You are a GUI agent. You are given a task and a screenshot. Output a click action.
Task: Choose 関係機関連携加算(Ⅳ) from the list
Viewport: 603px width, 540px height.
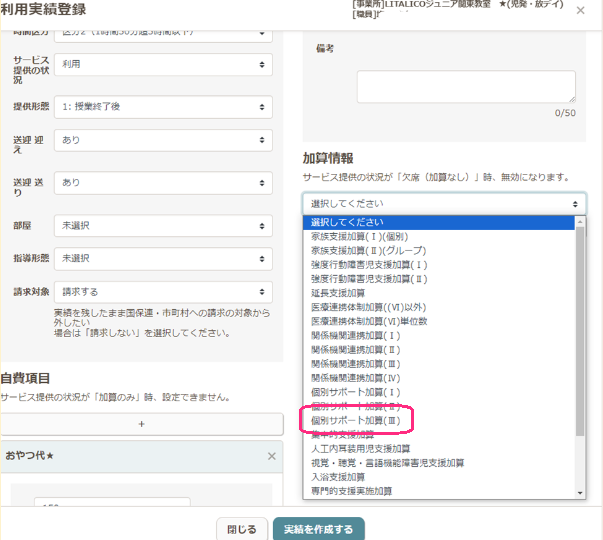[356, 378]
